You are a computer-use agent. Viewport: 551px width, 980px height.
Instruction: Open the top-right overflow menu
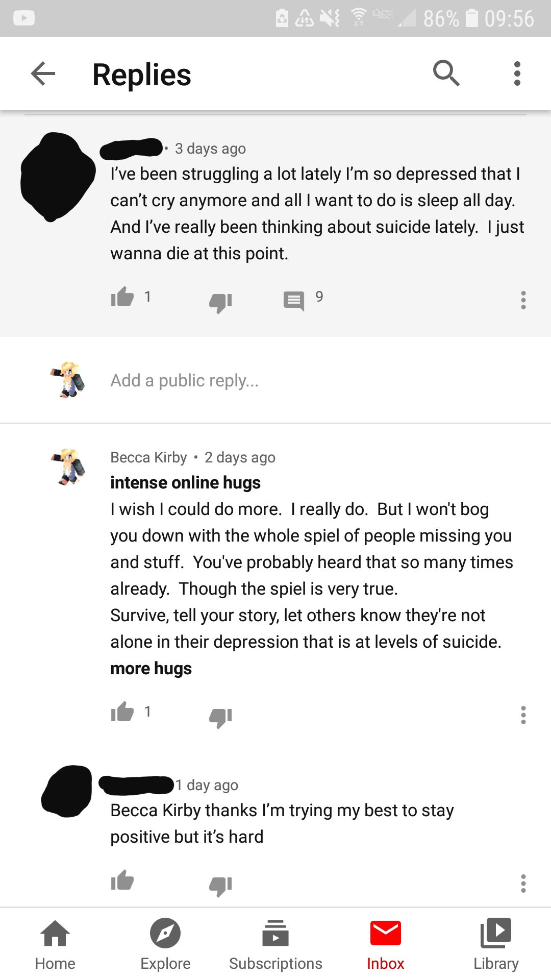517,73
